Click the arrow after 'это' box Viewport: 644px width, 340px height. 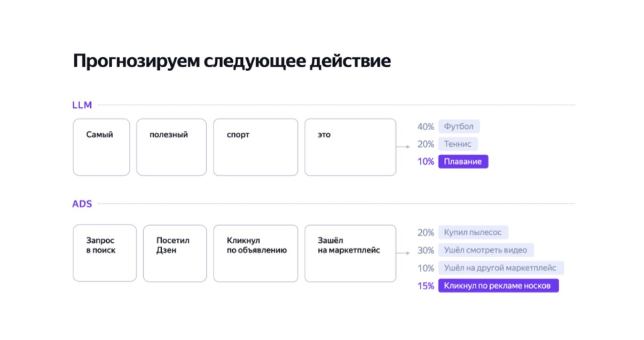coord(403,146)
